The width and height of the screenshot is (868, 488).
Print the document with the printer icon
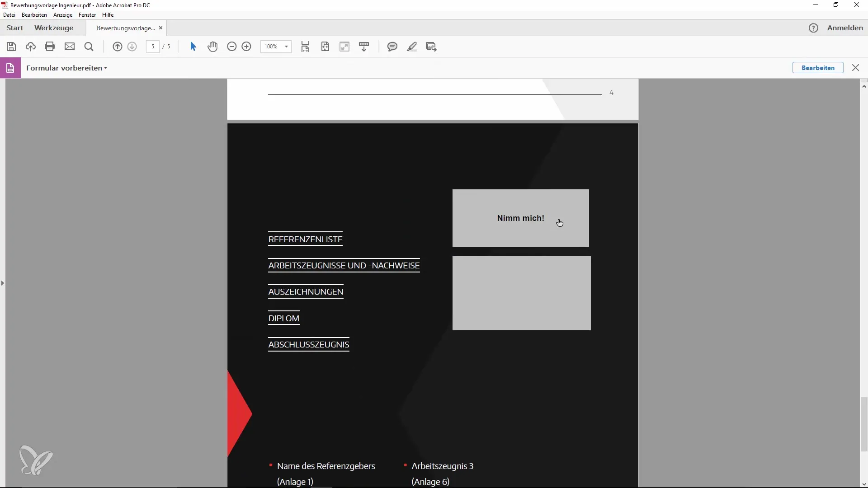(x=50, y=47)
